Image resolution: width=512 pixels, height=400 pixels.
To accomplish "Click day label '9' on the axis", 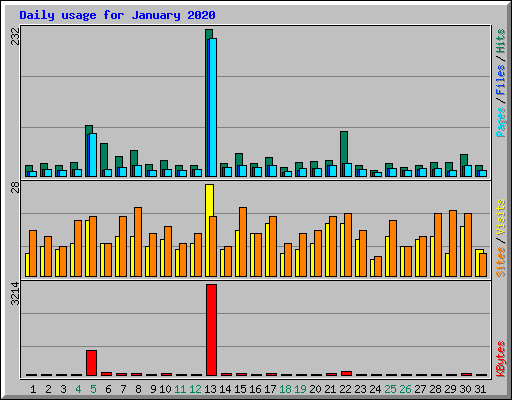I will coord(153,389).
